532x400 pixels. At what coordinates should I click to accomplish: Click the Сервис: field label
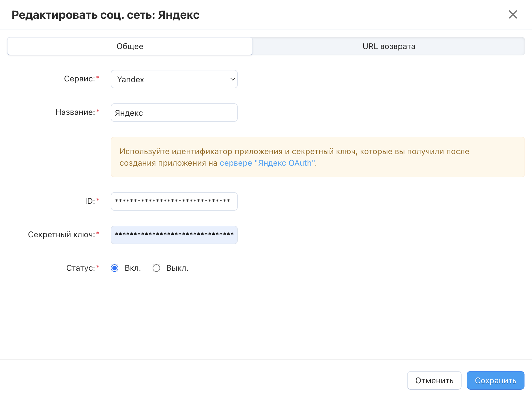click(79, 79)
